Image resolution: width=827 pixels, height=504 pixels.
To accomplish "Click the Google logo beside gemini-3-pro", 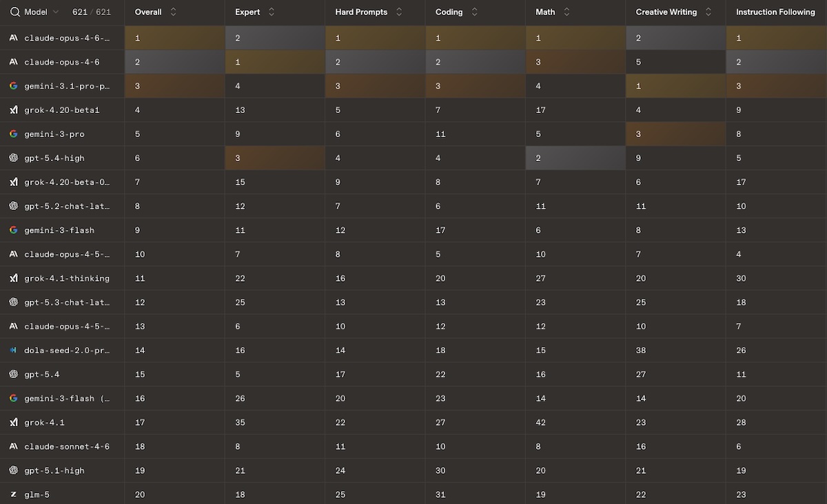I will tap(14, 134).
